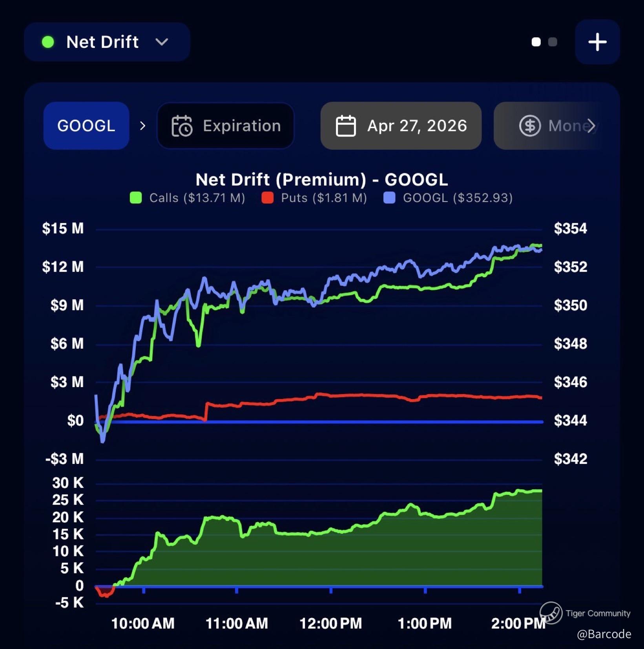Click the green status dot beside Net Drift
Image resolution: width=644 pixels, height=649 pixels.
[48, 42]
